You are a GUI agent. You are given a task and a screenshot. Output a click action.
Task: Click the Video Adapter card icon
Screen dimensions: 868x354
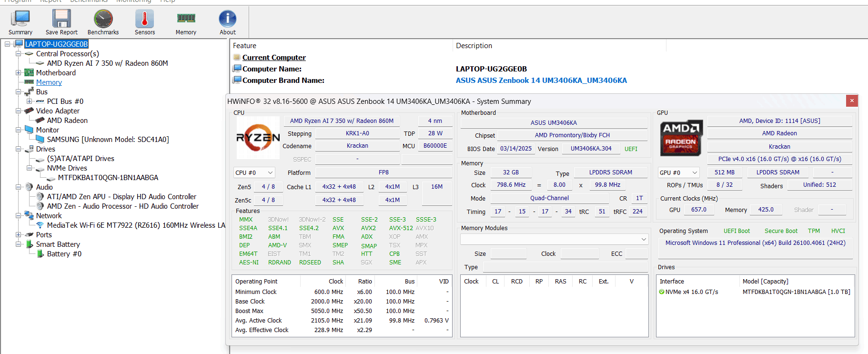coord(29,111)
